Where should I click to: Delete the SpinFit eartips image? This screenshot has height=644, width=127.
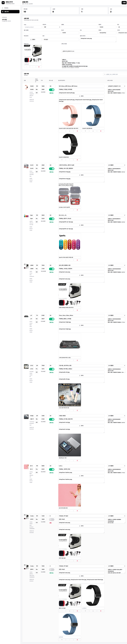coord(77,260)
